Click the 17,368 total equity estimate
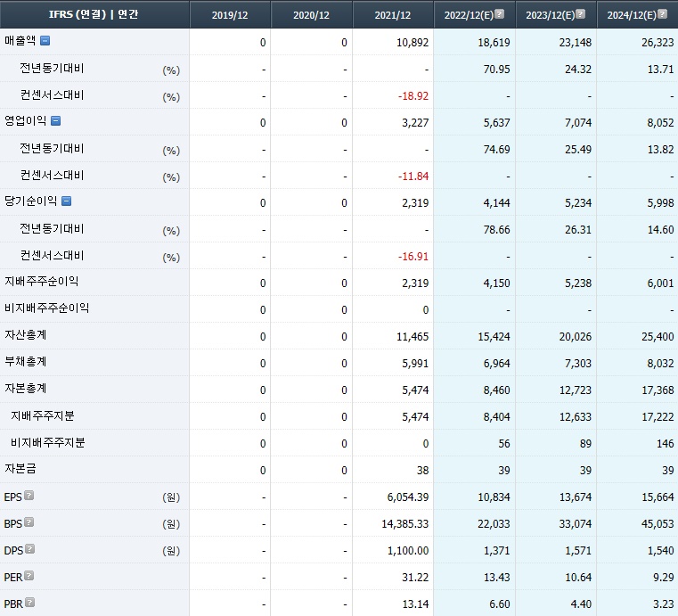 point(658,390)
